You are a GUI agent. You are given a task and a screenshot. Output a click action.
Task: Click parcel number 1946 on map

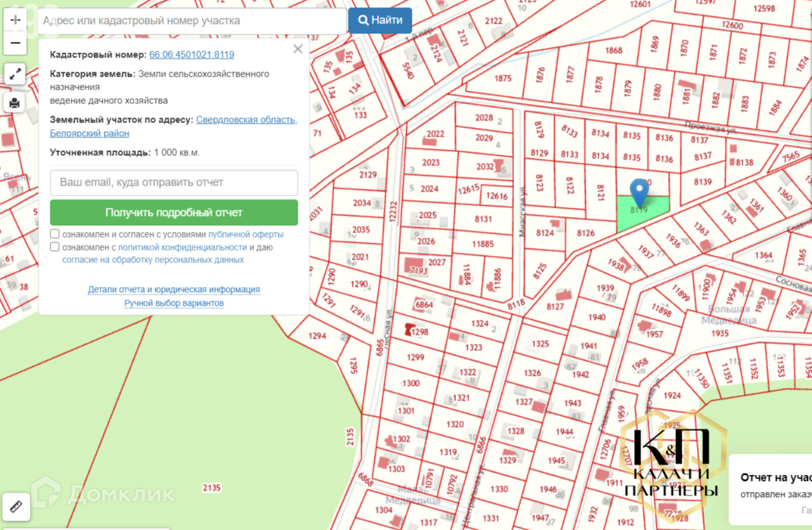tap(548, 489)
